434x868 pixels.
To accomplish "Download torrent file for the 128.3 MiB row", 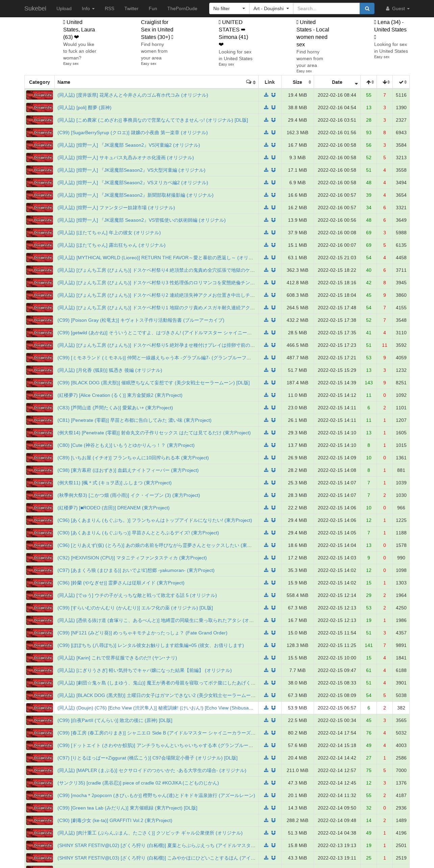I will coord(266,645).
